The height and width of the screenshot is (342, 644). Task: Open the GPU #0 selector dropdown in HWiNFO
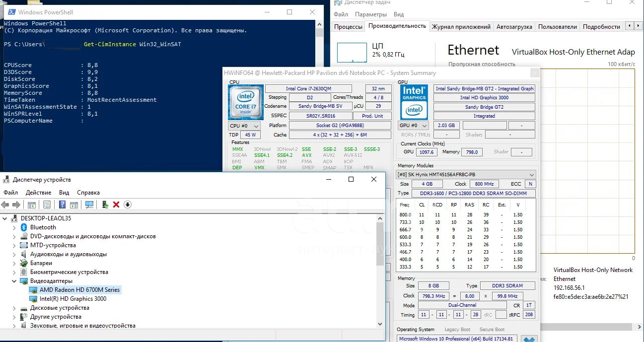(x=414, y=126)
